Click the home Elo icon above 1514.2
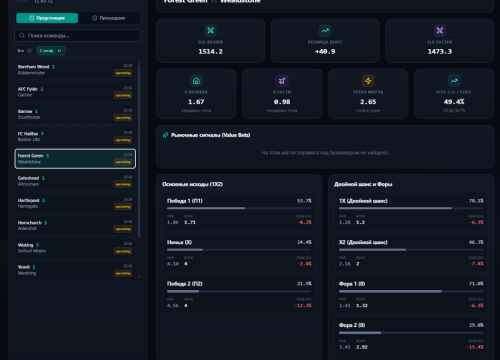Viewport: 500px width, 360px height. click(x=210, y=31)
